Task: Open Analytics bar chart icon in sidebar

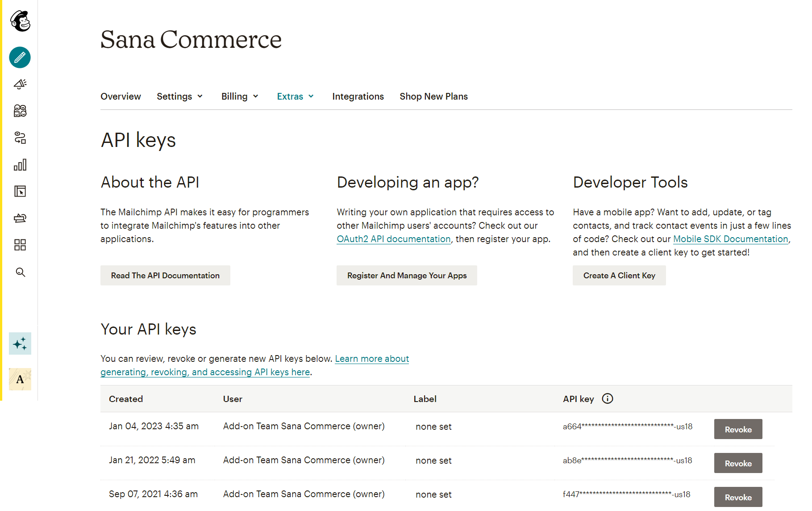Action: [20, 165]
